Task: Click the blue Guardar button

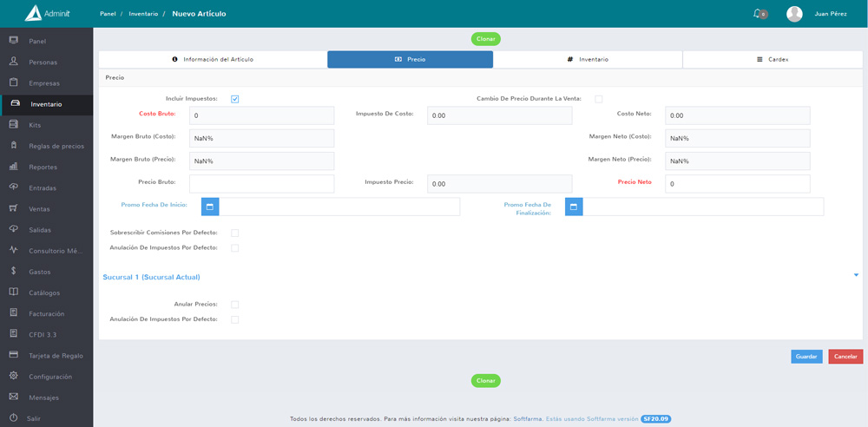Action: coord(806,357)
